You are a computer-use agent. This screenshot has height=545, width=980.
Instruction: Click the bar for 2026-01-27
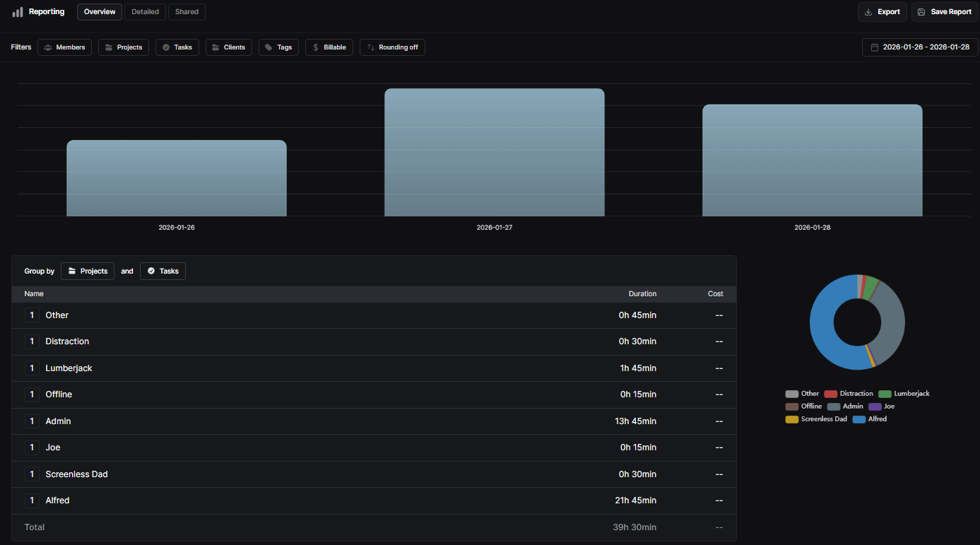click(x=495, y=152)
